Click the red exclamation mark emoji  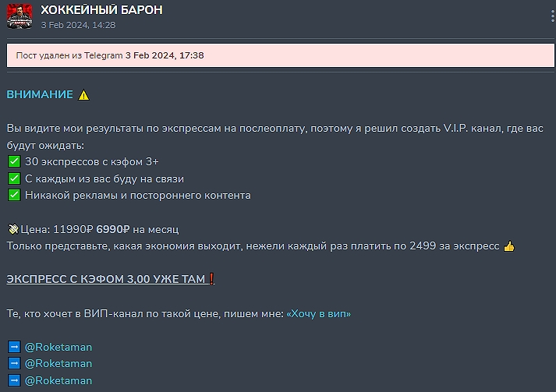(211, 279)
